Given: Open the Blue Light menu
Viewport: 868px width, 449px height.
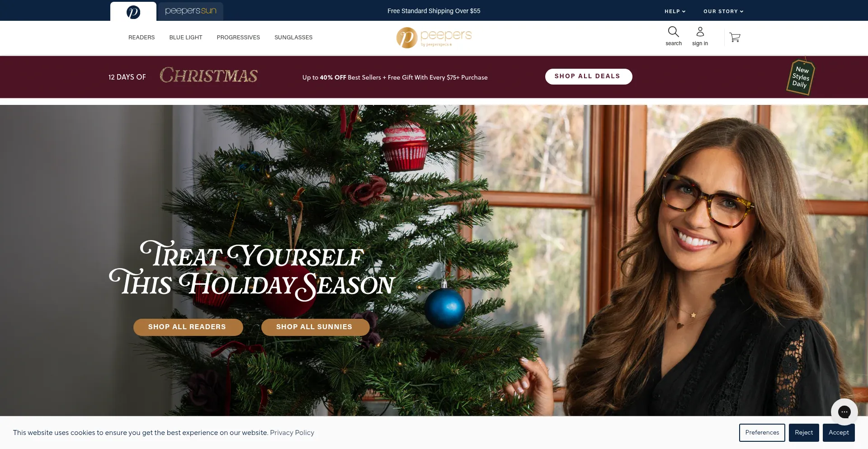Looking at the screenshot, I should pyautogui.click(x=186, y=38).
